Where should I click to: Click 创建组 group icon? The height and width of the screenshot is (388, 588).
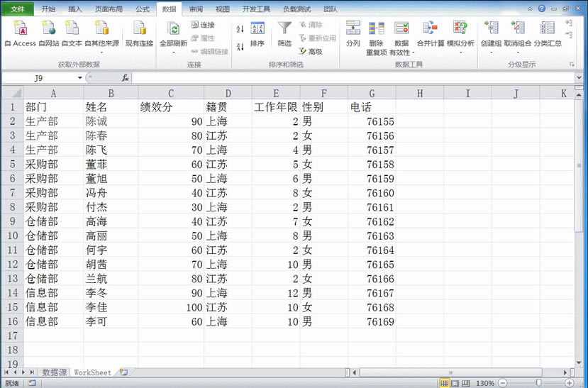491,37
